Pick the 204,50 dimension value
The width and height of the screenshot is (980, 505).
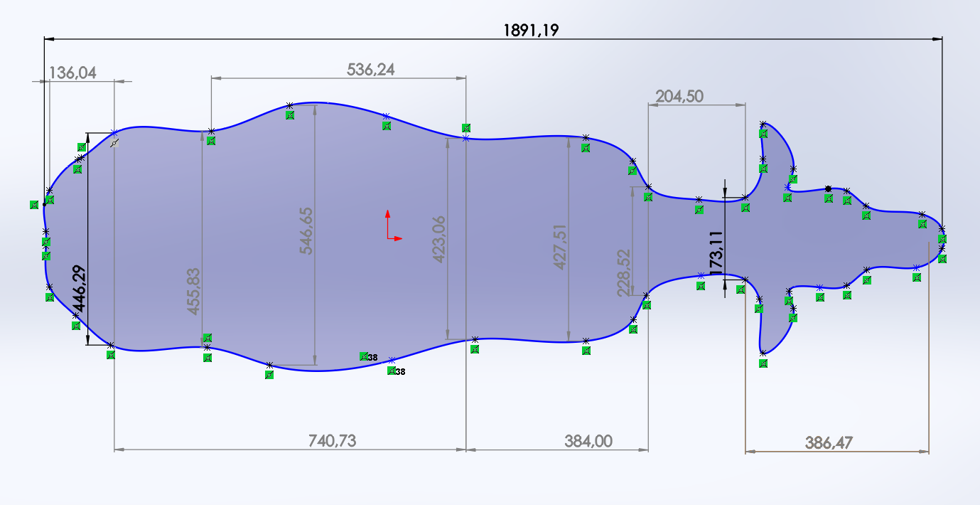[679, 96]
